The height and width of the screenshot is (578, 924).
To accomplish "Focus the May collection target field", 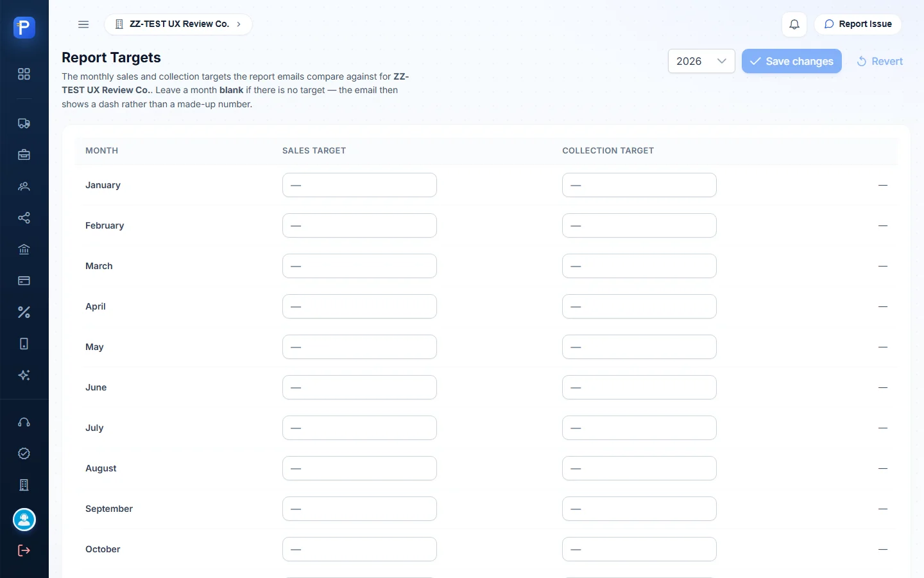I will coord(639,347).
